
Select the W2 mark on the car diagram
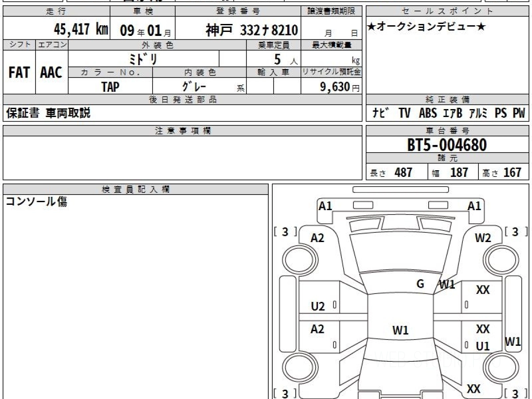[483, 238]
